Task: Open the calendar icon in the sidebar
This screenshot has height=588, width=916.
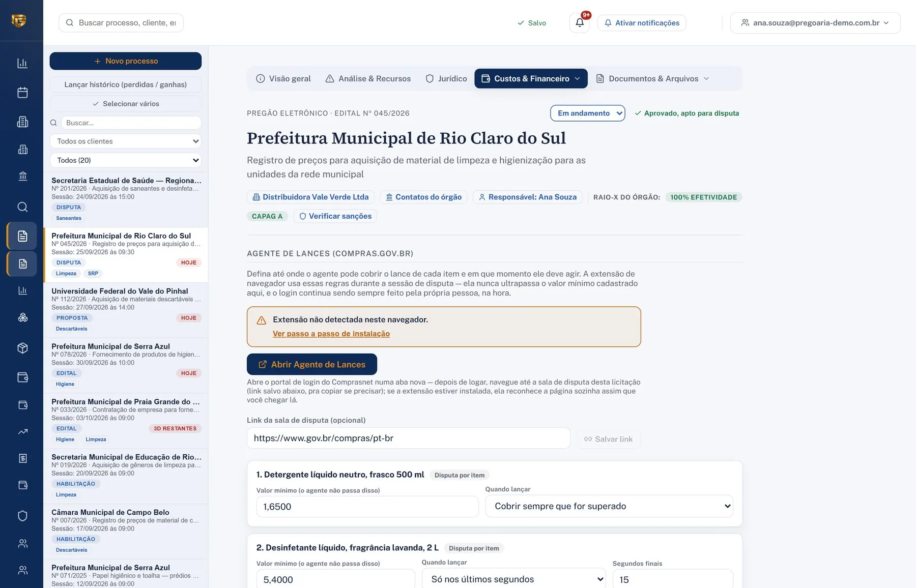Action: 22,93
